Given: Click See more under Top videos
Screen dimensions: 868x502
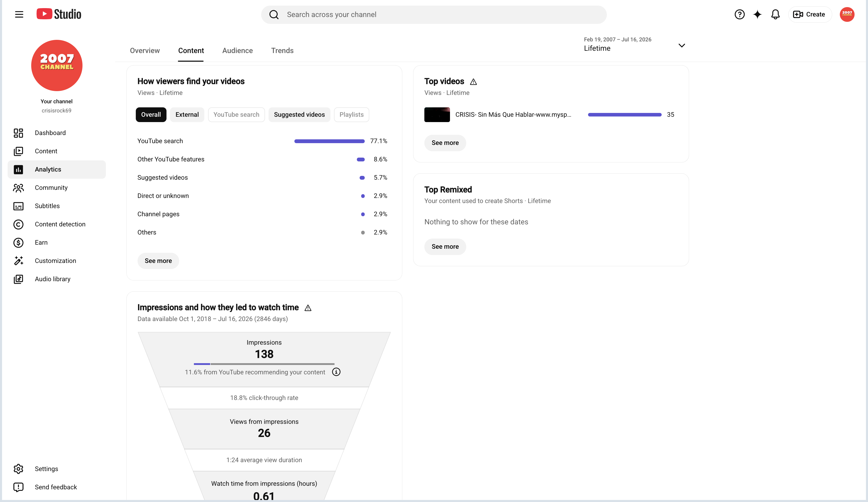Looking at the screenshot, I should point(445,143).
